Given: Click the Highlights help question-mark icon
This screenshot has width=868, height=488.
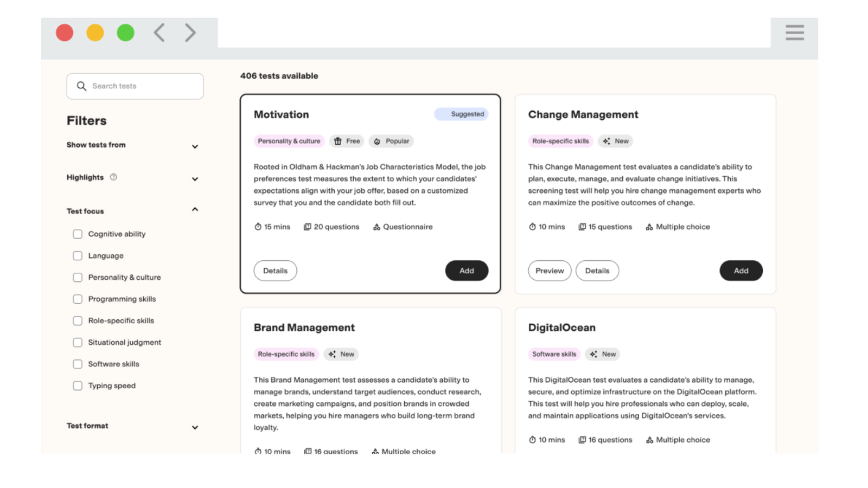Looking at the screenshot, I should point(113,177).
